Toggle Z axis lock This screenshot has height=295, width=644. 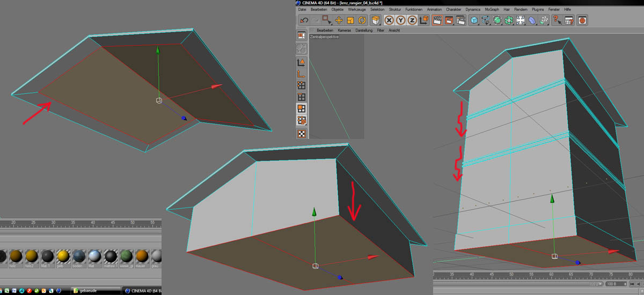point(412,20)
